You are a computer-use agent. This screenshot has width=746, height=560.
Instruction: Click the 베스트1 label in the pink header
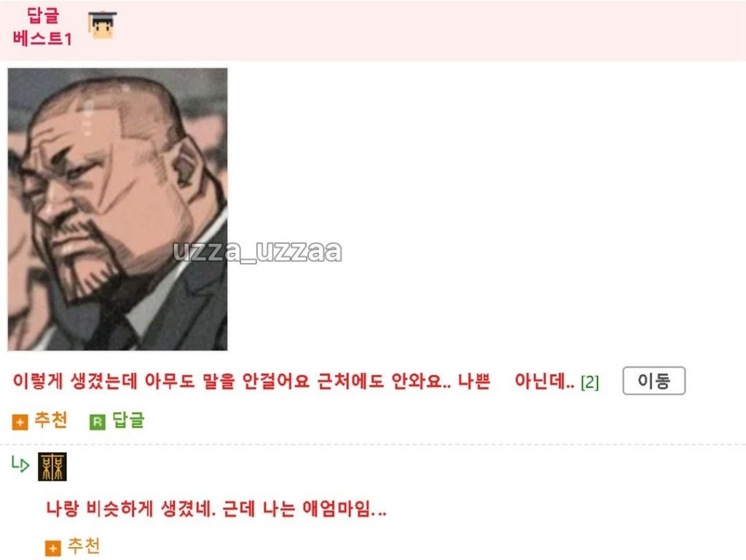click(42, 39)
